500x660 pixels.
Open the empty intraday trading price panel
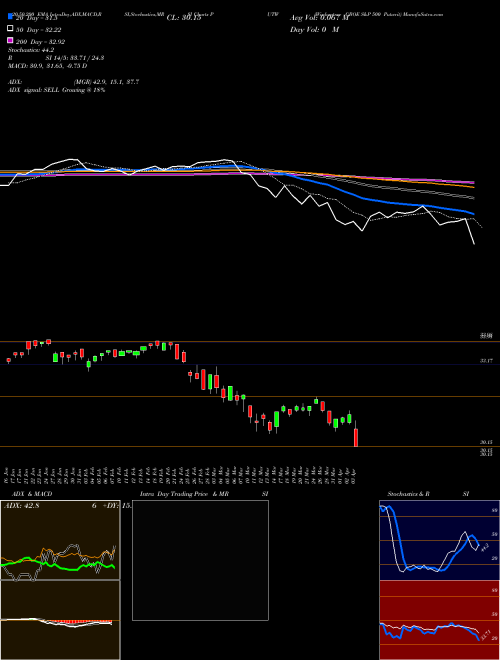[200, 560]
